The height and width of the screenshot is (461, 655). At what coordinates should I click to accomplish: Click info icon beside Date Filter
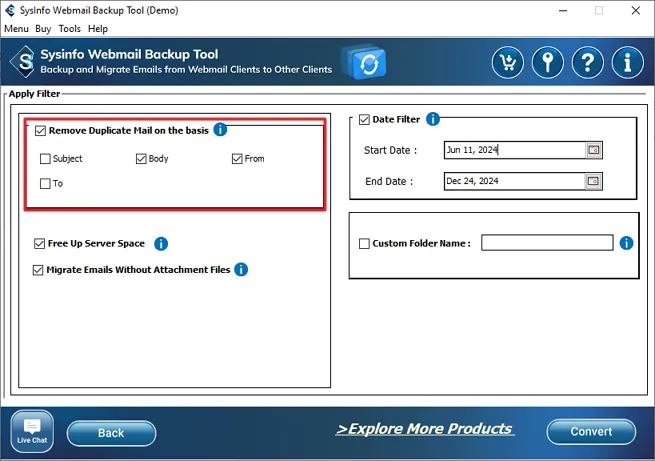click(433, 119)
